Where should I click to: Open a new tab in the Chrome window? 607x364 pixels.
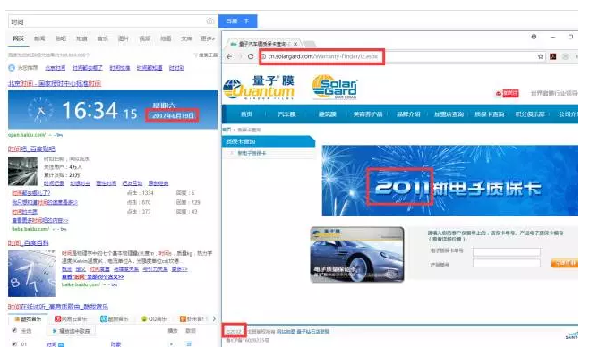(x=310, y=44)
